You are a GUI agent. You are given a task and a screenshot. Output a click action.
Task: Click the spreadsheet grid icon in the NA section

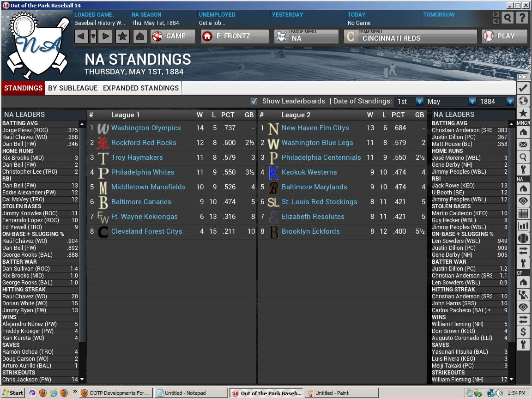pos(523,213)
